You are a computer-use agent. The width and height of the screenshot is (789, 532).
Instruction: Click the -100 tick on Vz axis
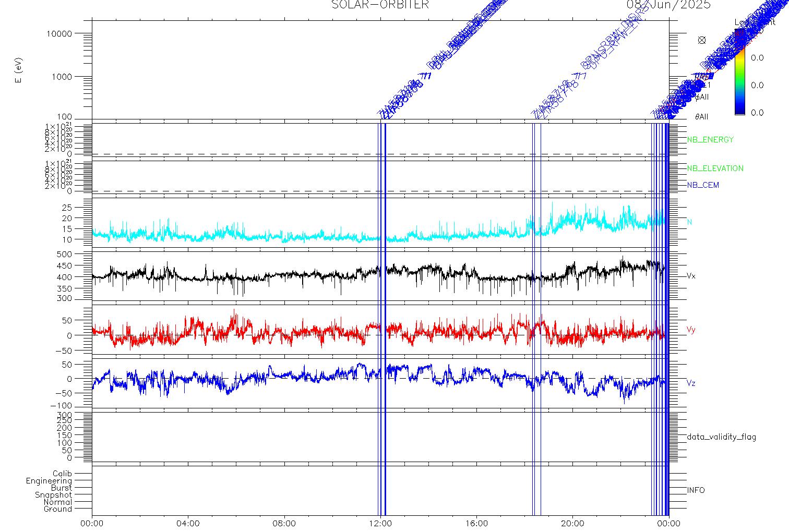[62, 406]
